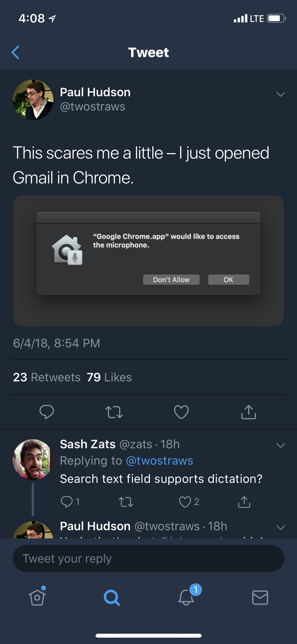297x644 pixels.
Task: Like Paul Hudson's main tweet
Action: (x=181, y=412)
